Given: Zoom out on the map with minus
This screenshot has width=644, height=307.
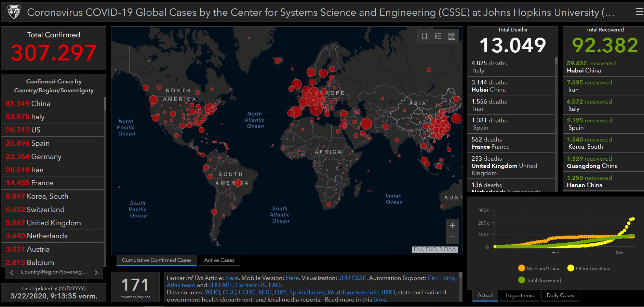Looking at the screenshot, I should click(452, 237).
